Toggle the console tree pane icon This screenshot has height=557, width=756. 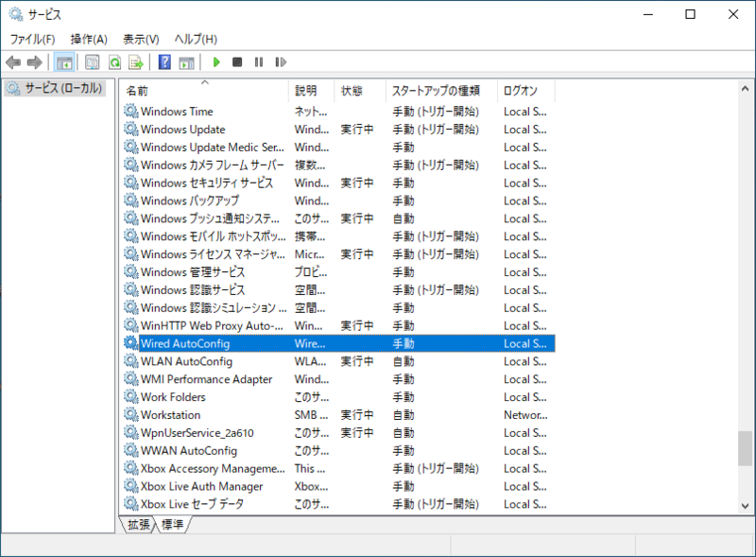point(64,62)
